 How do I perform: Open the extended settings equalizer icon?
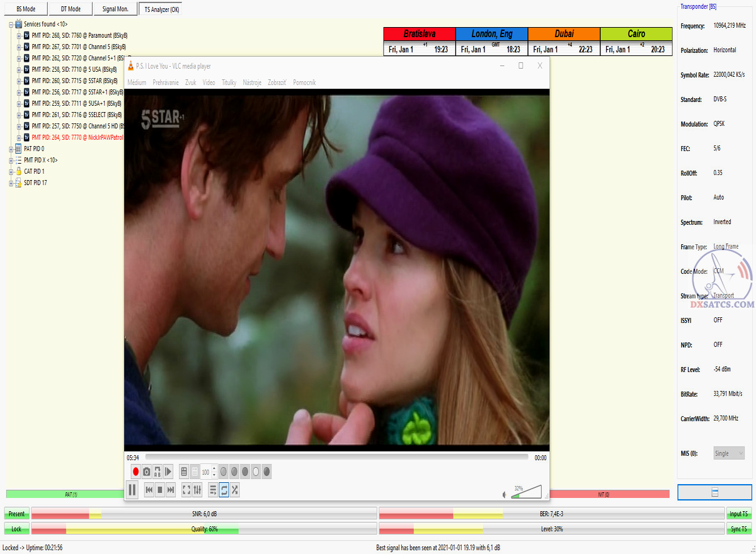197,490
